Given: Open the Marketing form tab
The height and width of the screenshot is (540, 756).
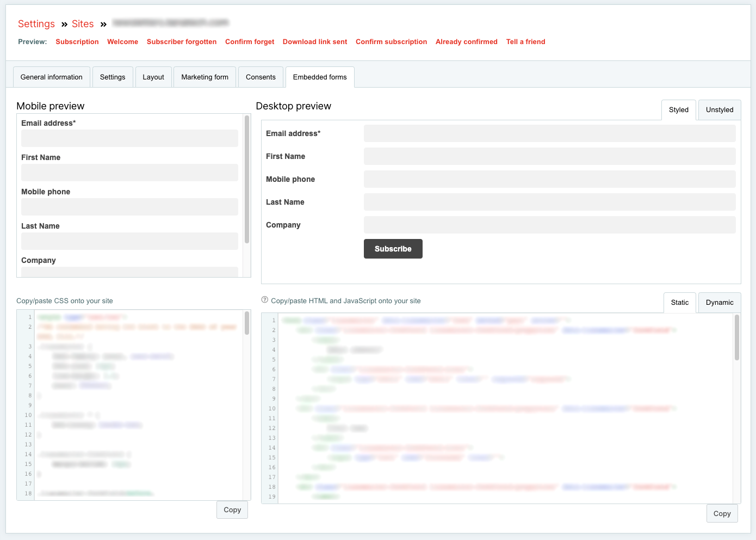Looking at the screenshot, I should tap(205, 77).
